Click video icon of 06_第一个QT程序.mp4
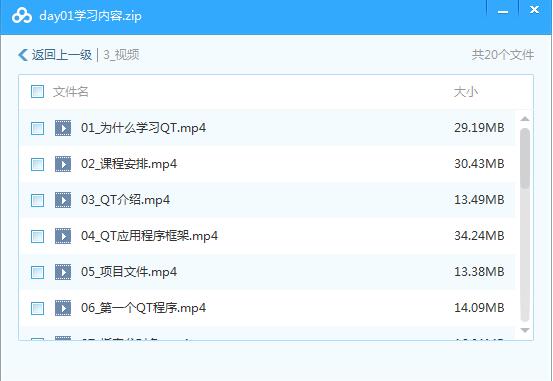This screenshot has height=381, width=553. 63,308
